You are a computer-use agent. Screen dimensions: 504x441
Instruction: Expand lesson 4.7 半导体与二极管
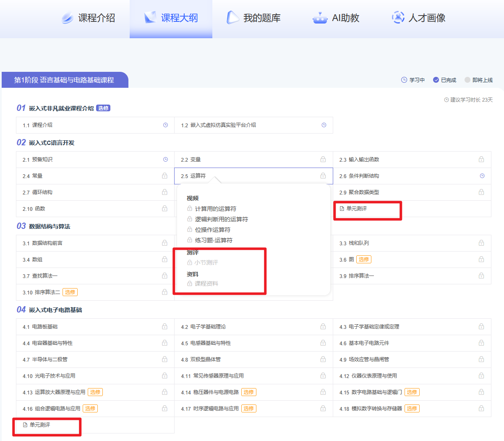pyautogui.click(x=95, y=360)
